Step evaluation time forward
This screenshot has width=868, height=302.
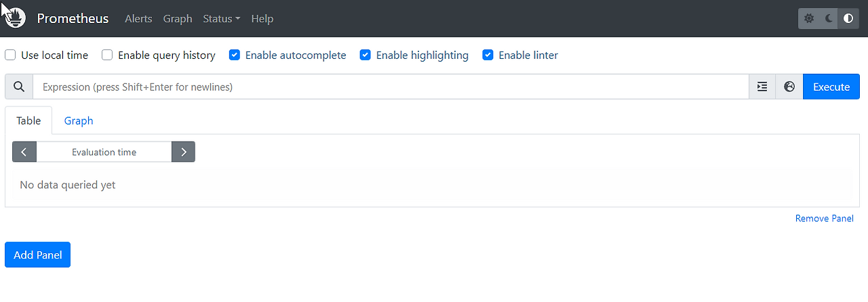[x=183, y=152]
